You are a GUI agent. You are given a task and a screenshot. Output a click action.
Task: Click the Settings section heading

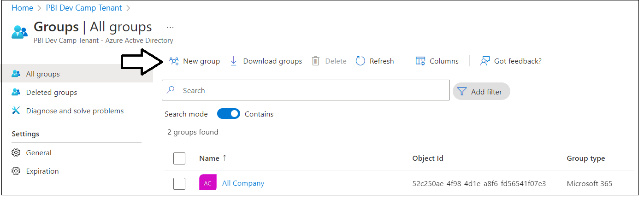[25, 134]
